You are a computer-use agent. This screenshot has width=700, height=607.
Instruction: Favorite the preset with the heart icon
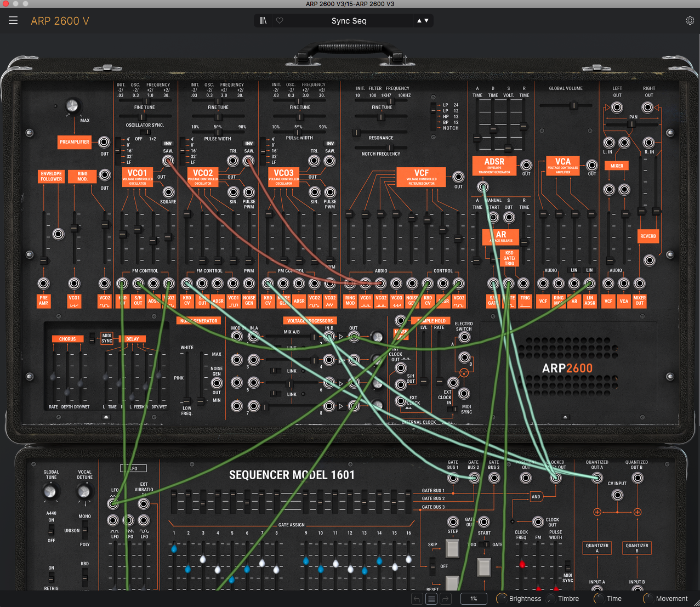point(280,21)
